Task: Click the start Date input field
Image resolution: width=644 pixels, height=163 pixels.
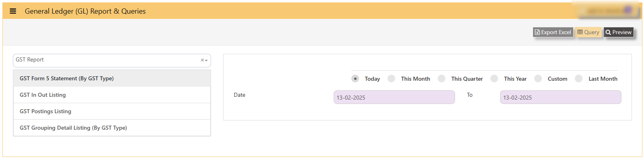Action: click(394, 97)
